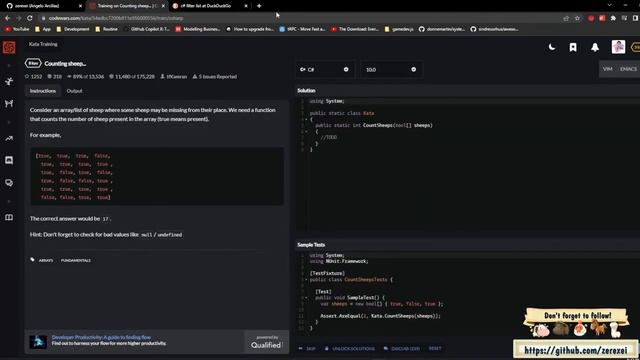Switch to the Instructions tab

click(x=42, y=91)
